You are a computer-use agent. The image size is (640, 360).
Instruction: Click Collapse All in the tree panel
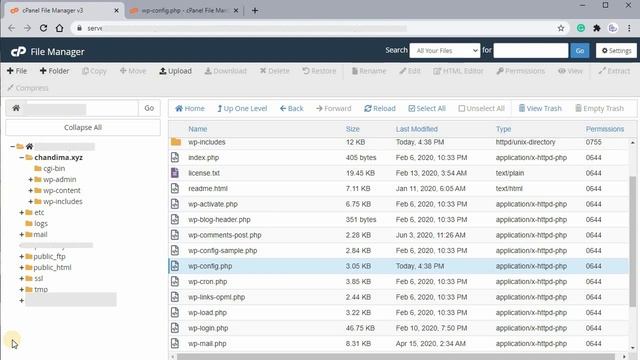click(x=83, y=127)
